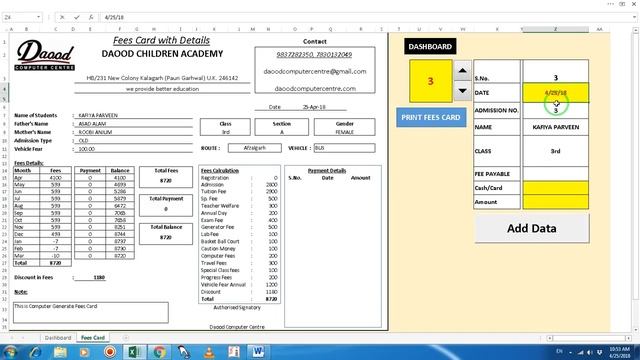Viewport: 640px width, 360px height.
Task: Click the note box Computer Generate Fees Card
Action: point(91,312)
